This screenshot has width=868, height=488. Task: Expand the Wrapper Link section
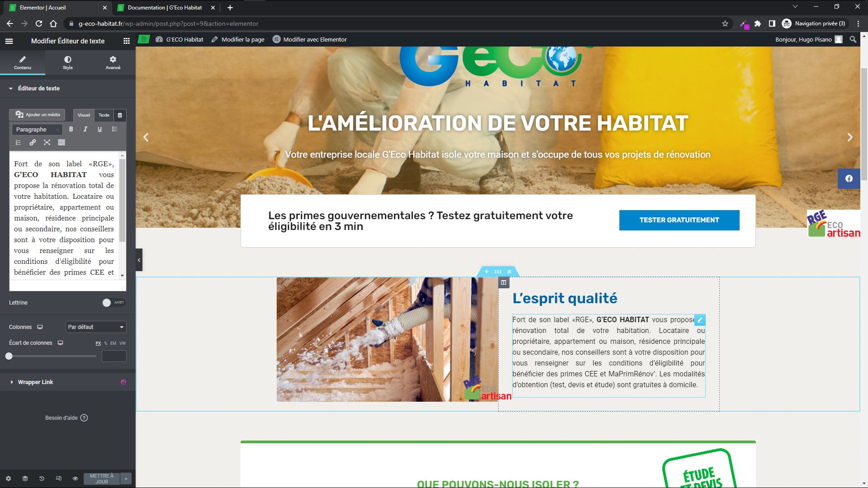coord(35,382)
